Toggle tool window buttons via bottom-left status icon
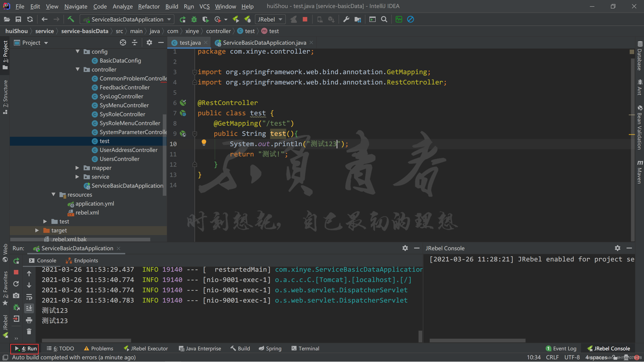 tap(5, 358)
